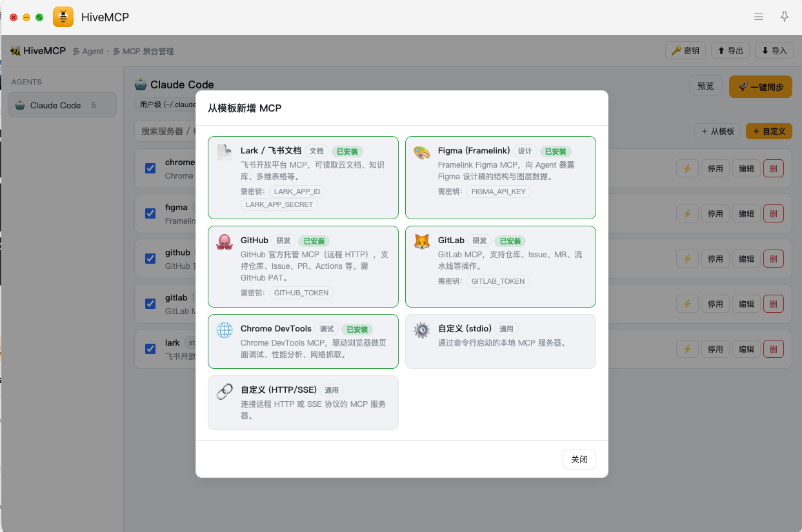Click 停用 for the github server
The width and height of the screenshot is (802, 532).
(x=716, y=259)
